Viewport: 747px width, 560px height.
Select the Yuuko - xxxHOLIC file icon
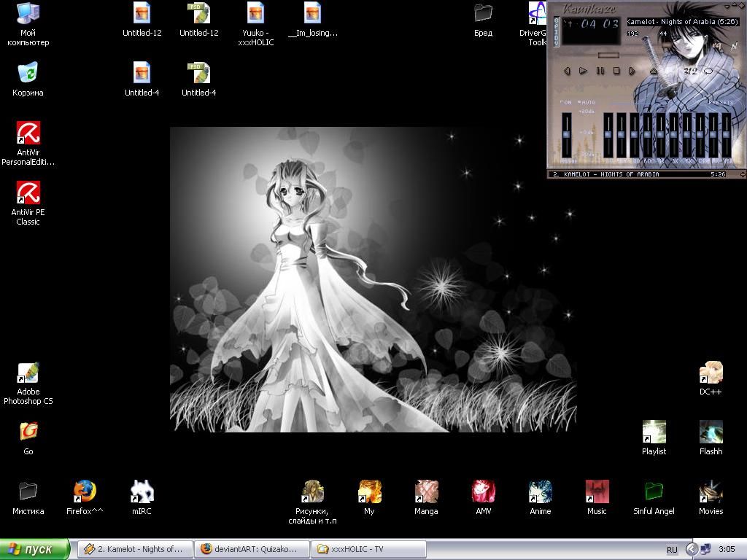pos(255,24)
